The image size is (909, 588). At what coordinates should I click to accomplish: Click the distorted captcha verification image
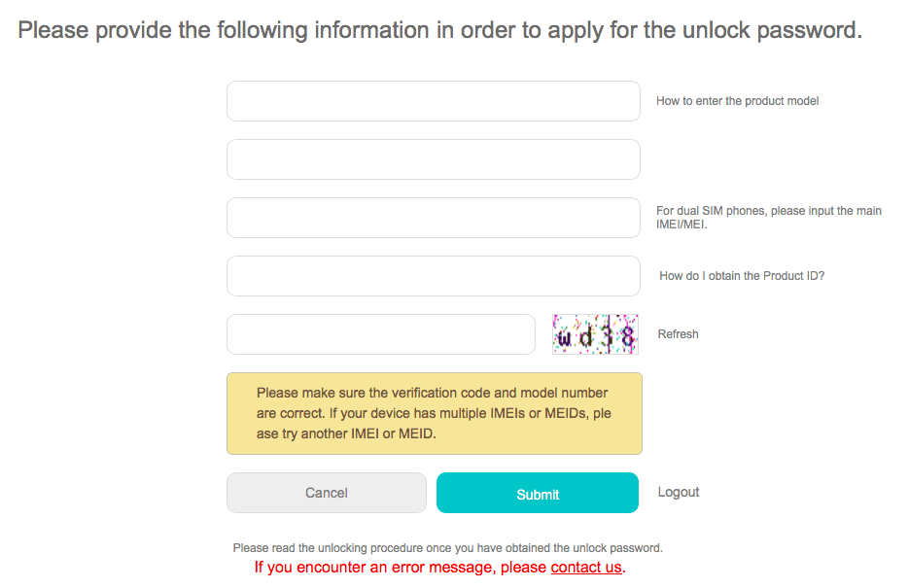(x=595, y=334)
